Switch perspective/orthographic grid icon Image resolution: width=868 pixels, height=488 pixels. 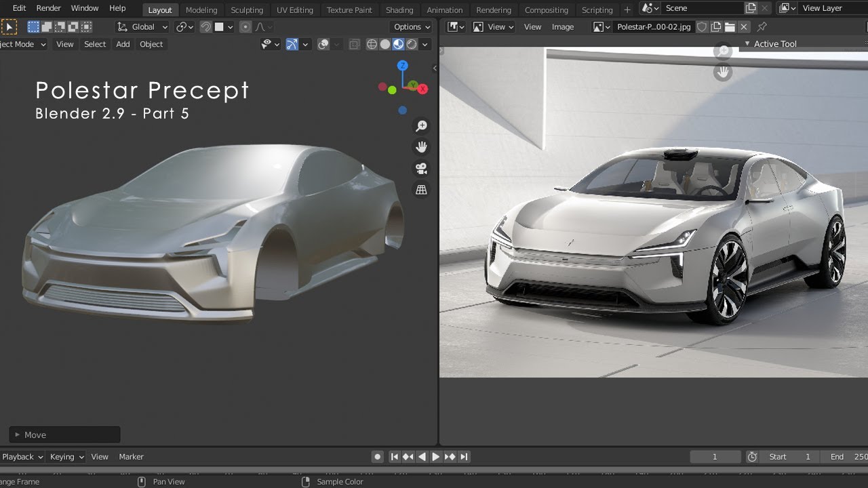(421, 190)
